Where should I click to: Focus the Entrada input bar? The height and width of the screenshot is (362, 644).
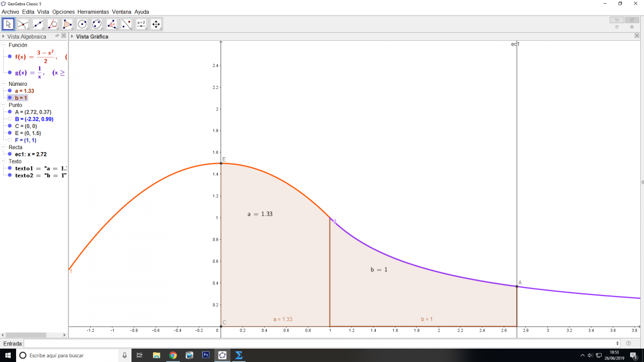tap(321, 343)
